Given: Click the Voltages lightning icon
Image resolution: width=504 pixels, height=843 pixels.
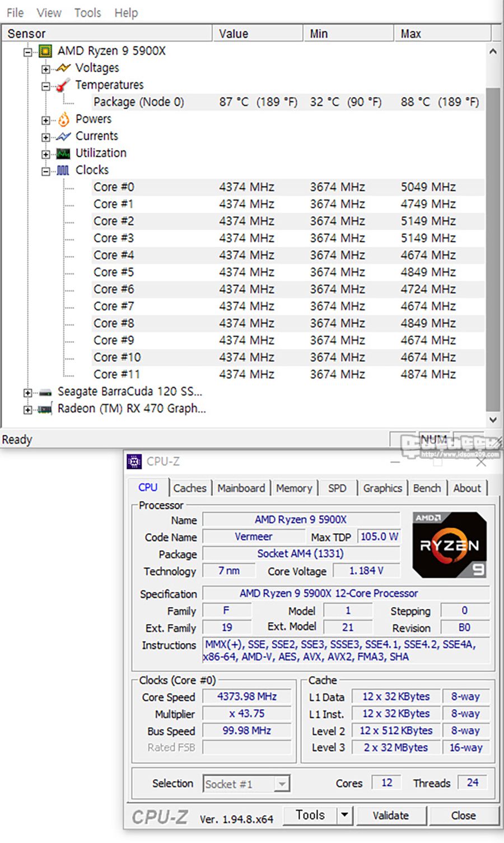Looking at the screenshot, I should coord(63,68).
